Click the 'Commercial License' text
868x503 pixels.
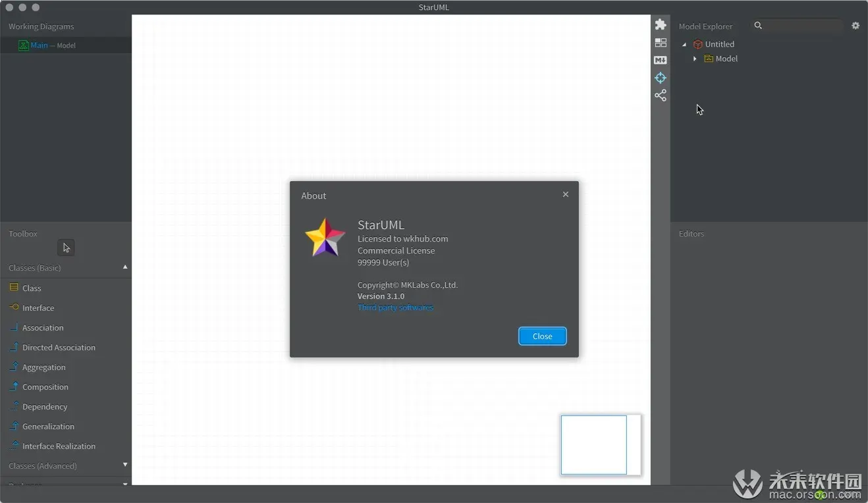[x=396, y=251]
